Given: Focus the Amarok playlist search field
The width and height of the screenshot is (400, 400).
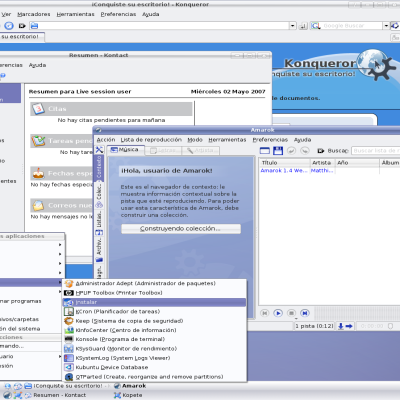Looking at the screenshot, I should tap(376, 151).
